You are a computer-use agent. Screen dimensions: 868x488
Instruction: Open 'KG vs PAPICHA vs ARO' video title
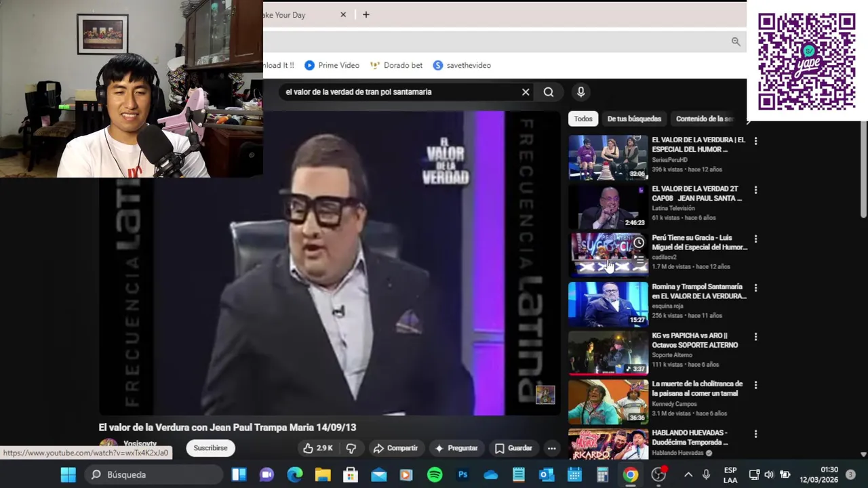tap(694, 340)
